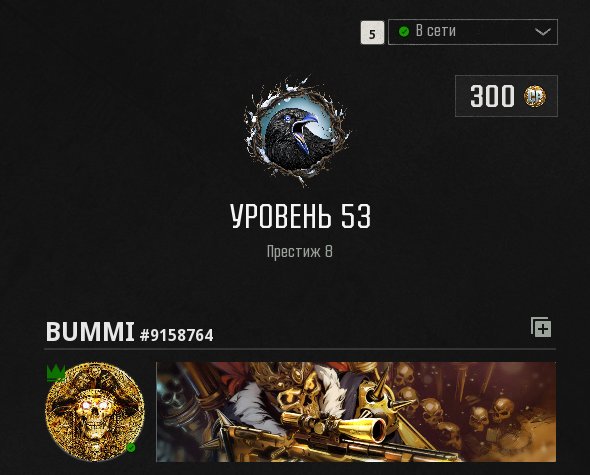The height and width of the screenshot is (475, 590).
Task: Click the number 5 key badge
Action: (372, 33)
